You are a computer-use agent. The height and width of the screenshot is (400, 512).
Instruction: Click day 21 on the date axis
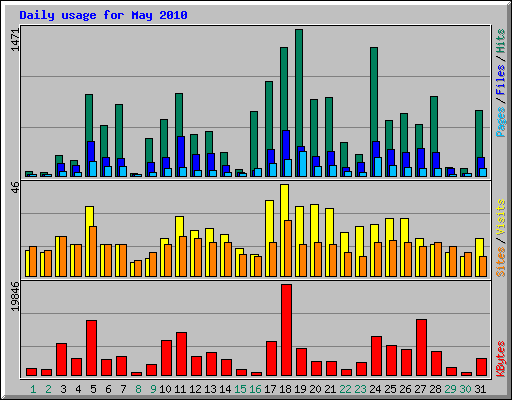[x=330, y=389]
